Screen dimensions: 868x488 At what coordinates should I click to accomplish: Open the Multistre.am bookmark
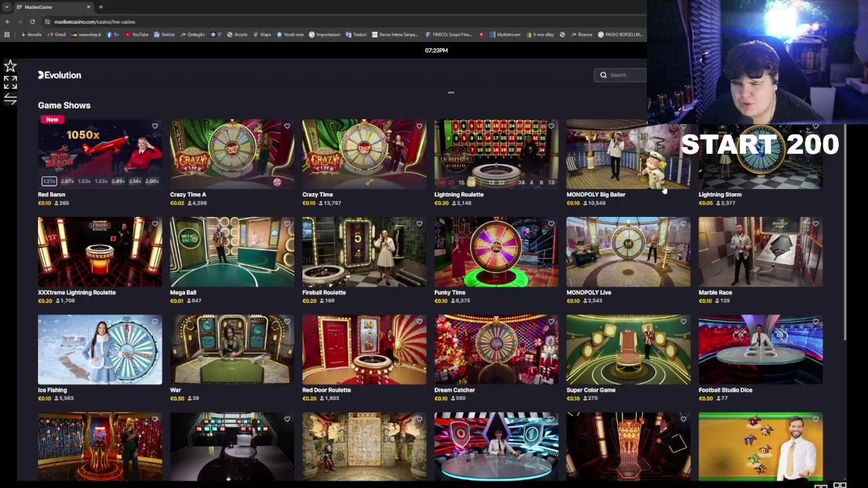point(505,35)
